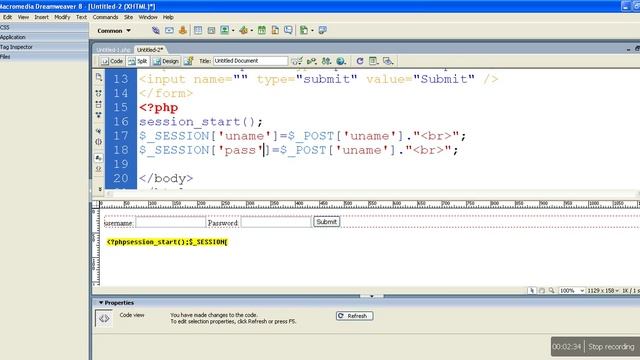Activate the Hand tool in status bar
Viewport: 640px width, 360px height.
point(542,291)
